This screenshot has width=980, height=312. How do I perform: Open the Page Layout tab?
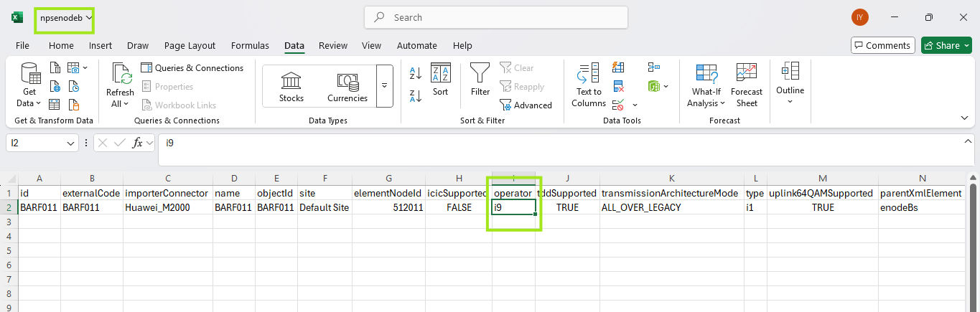[190, 45]
